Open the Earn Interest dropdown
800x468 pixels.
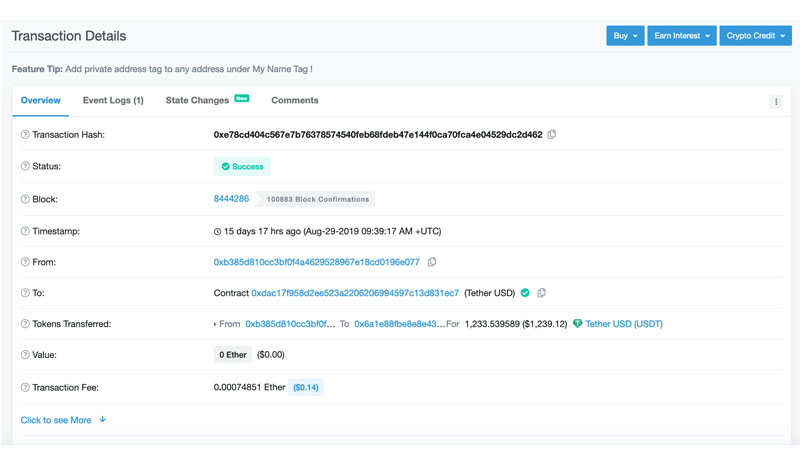682,36
